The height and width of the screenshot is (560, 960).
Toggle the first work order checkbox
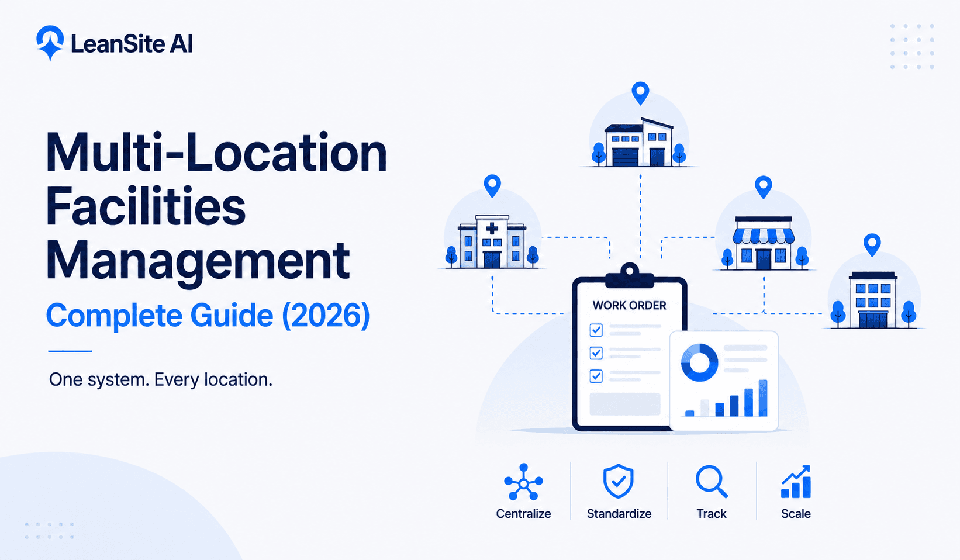[596, 330]
